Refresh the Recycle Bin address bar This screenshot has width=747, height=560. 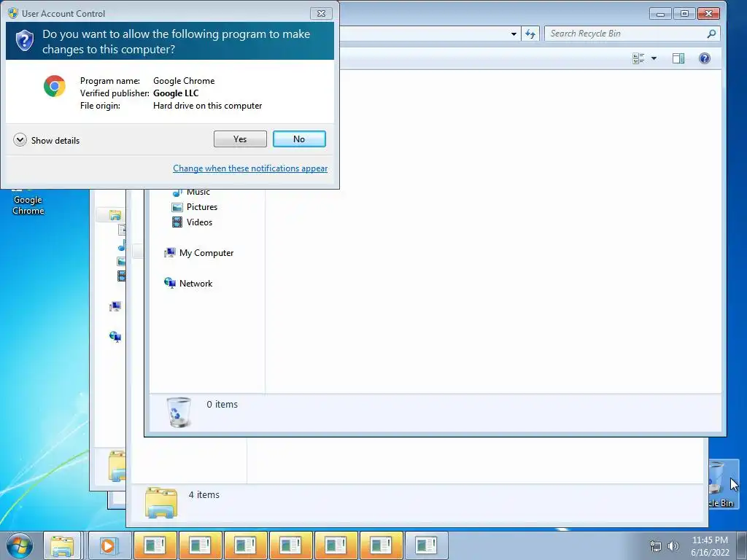point(530,34)
